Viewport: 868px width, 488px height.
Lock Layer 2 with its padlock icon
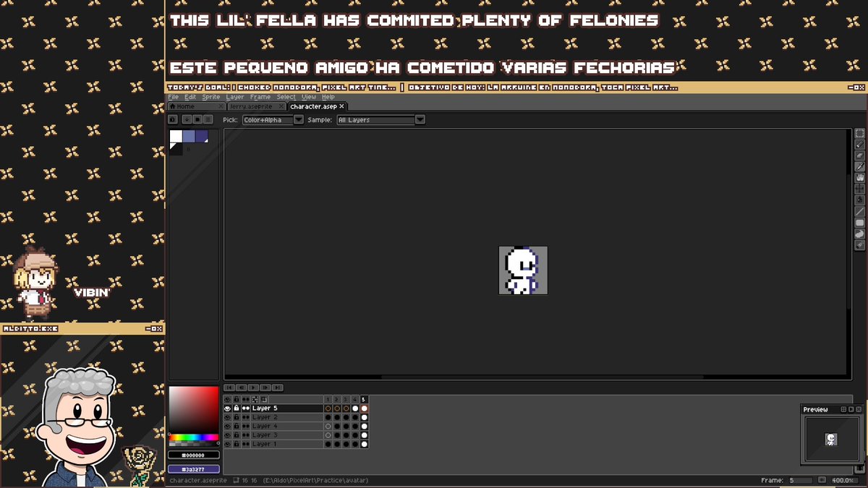[237, 417]
